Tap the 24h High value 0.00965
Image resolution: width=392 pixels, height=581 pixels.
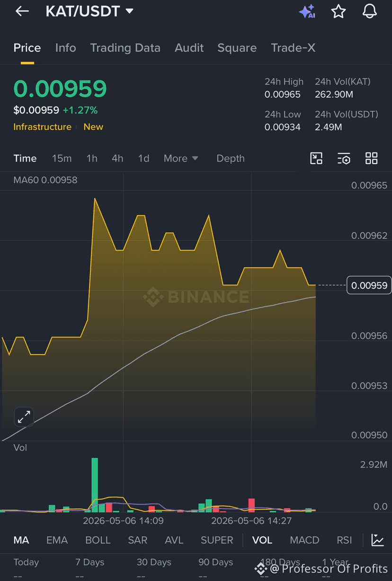click(283, 94)
